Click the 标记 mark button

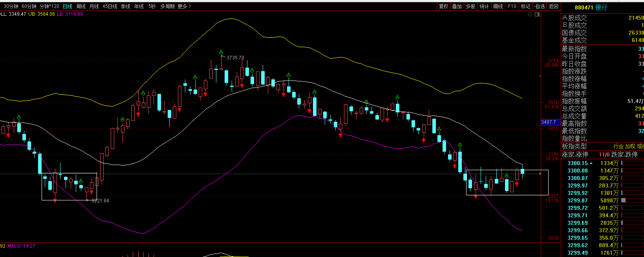[525, 6]
